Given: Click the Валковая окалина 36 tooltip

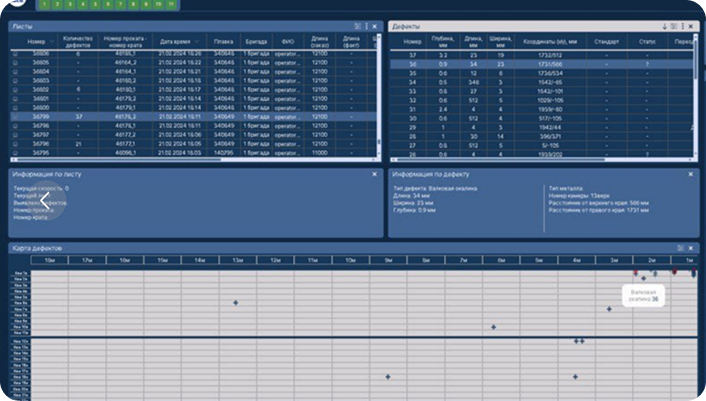Looking at the screenshot, I should click(643, 296).
